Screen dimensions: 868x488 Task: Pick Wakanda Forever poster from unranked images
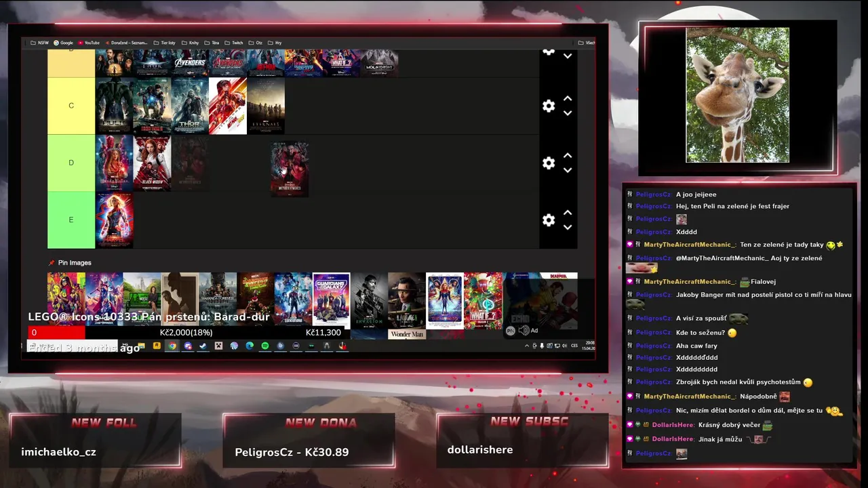tap(218, 300)
